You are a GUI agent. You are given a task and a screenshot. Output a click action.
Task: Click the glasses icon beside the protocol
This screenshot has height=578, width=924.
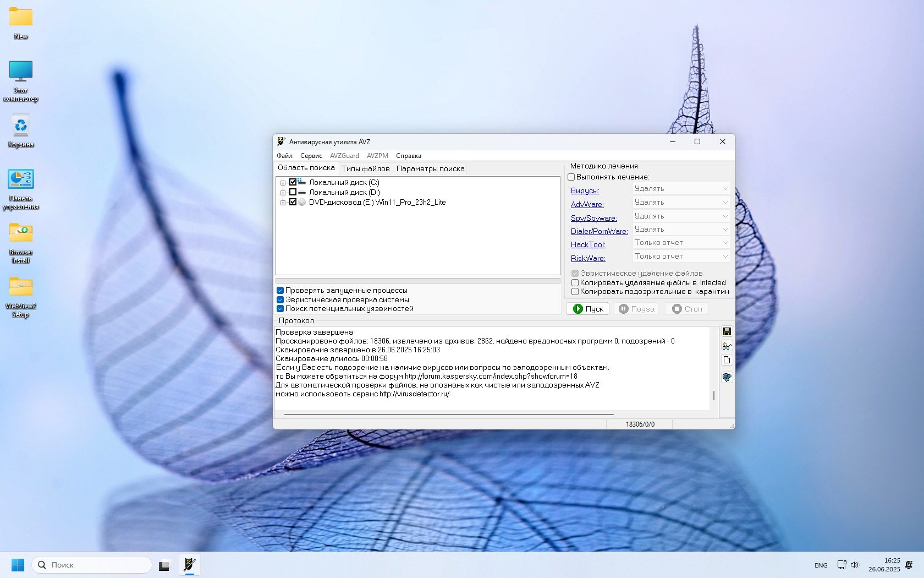(x=727, y=346)
